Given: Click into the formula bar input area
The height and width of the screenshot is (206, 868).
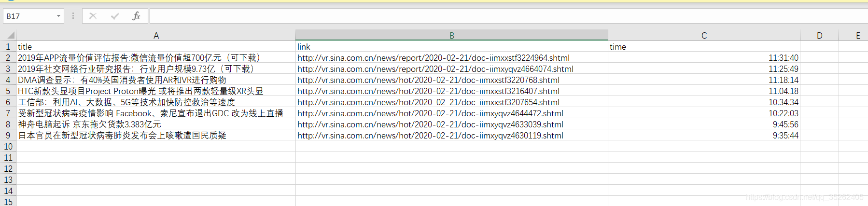Looking at the screenshot, I should pyautogui.click(x=508, y=16).
